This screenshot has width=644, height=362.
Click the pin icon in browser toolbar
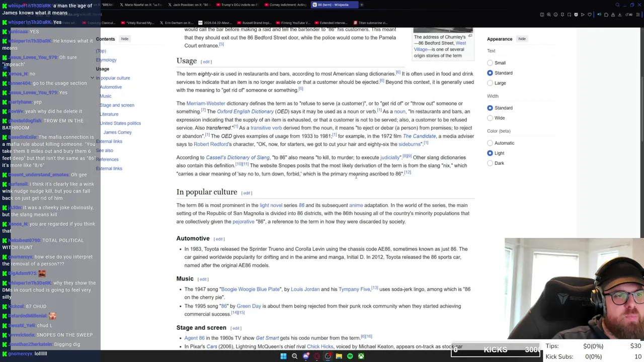point(562,15)
